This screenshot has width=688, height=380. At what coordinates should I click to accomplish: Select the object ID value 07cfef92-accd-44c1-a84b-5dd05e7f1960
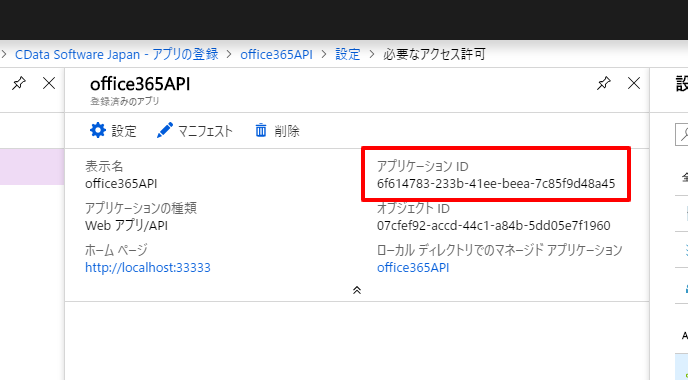pos(494,226)
